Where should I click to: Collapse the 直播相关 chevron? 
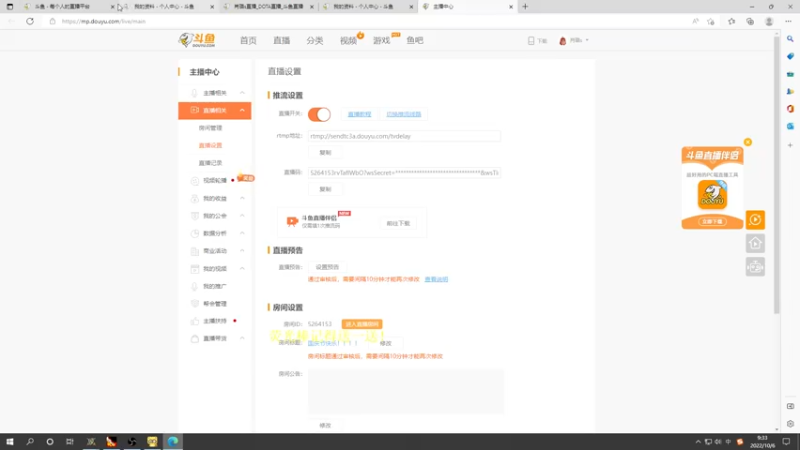tap(242, 110)
